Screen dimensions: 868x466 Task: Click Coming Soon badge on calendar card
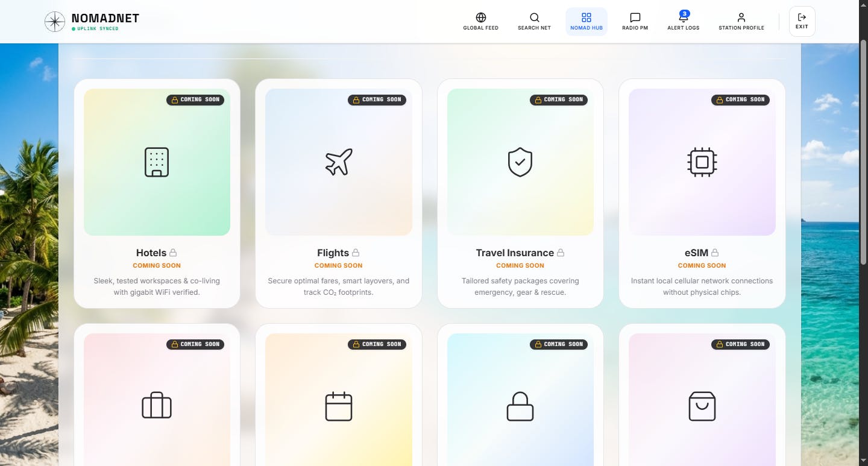(x=377, y=344)
